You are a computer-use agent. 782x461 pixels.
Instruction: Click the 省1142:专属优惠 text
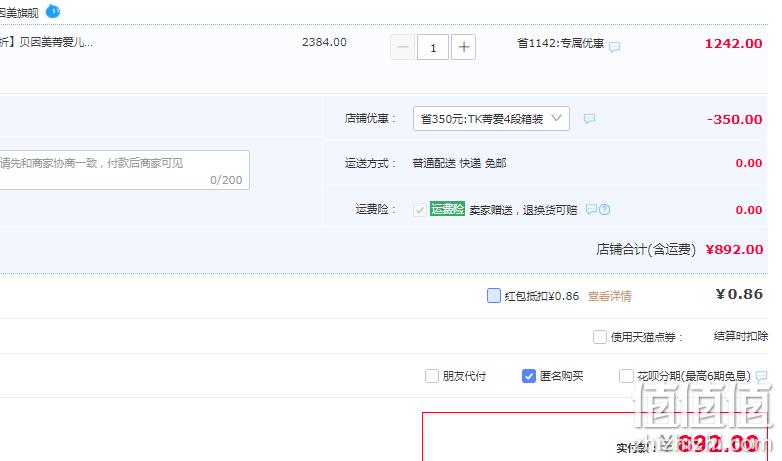pyautogui.click(x=561, y=43)
